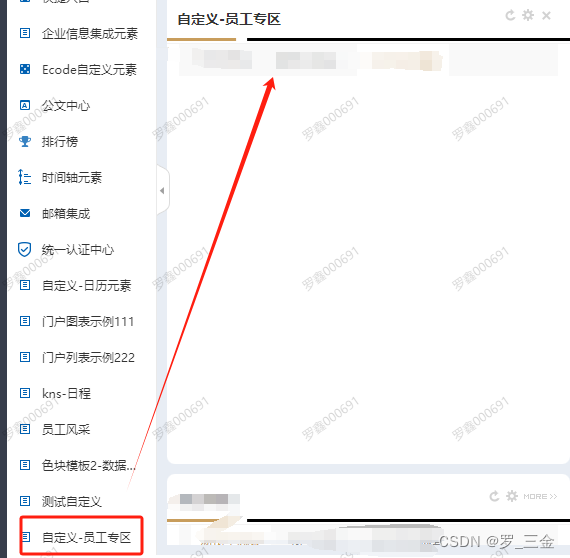The image size is (570, 558).
Task: Click the 公文中心 document icon
Action: (25, 105)
